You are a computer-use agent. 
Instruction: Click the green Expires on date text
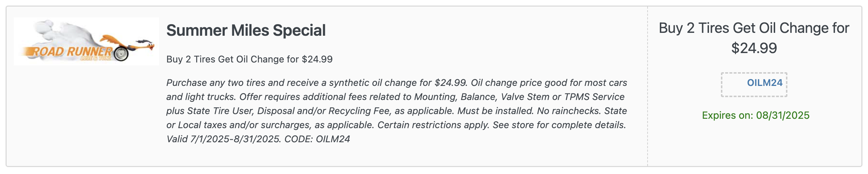pyautogui.click(x=756, y=115)
